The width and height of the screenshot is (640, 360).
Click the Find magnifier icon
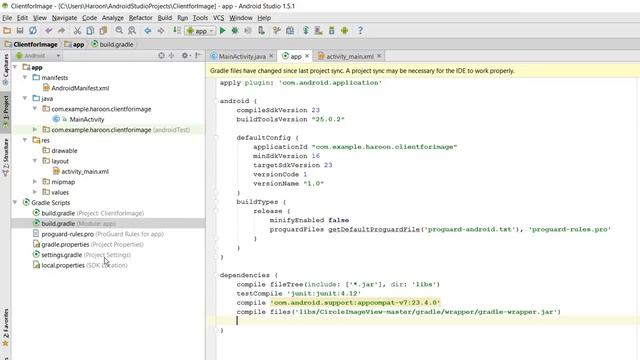click(x=119, y=31)
